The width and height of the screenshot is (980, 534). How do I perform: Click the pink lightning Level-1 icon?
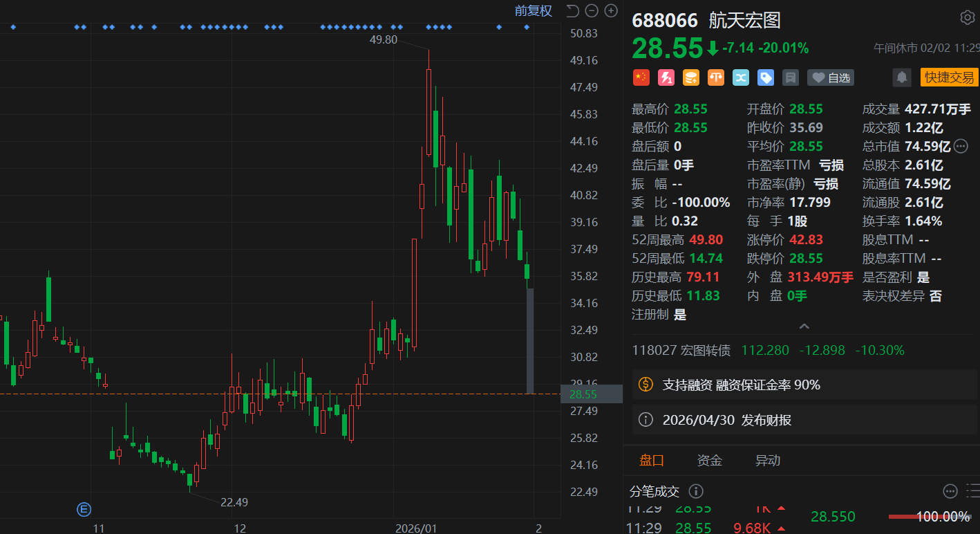click(x=666, y=77)
